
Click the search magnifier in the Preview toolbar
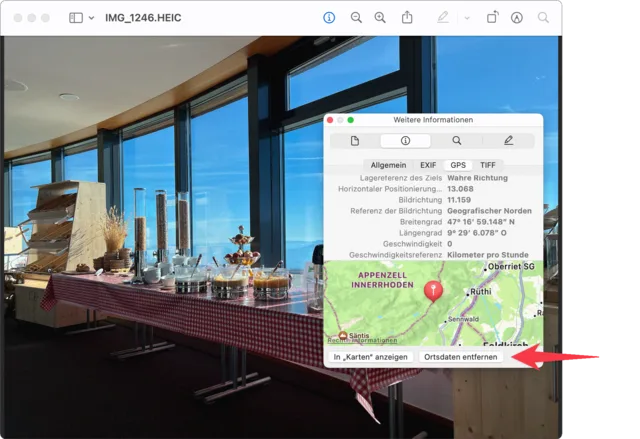click(543, 18)
